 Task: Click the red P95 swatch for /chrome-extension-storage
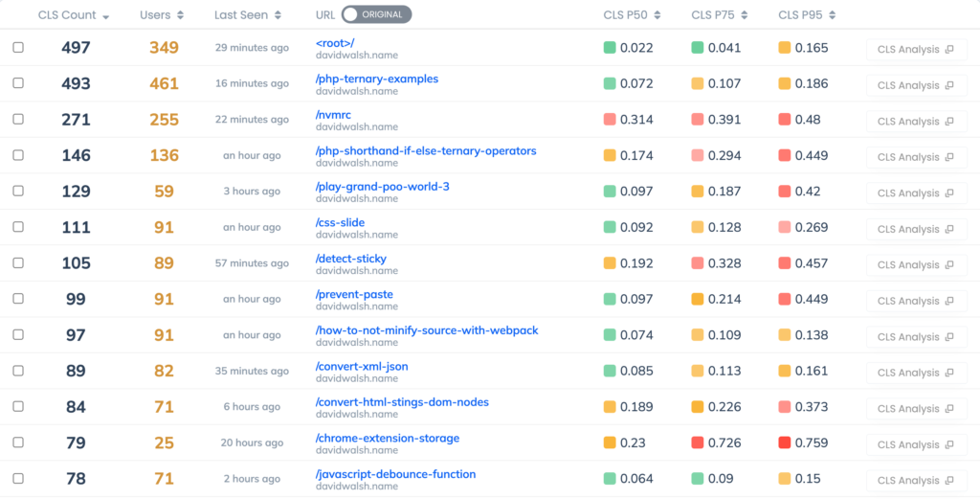point(785,443)
